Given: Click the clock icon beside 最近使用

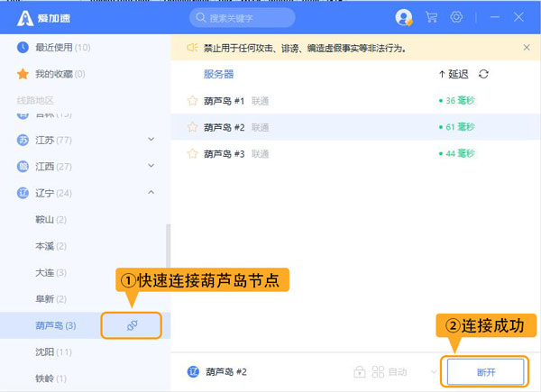Looking at the screenshot, I should tap(23, 47).
